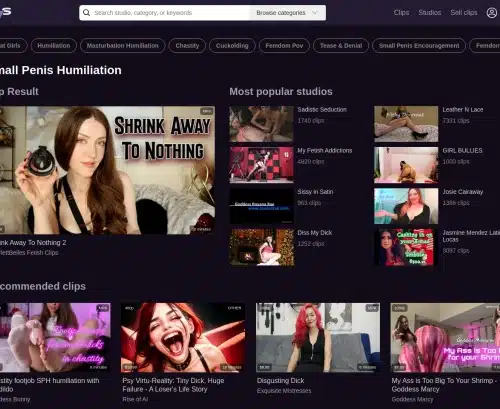
Task: Open the Psy Virtu-Reality clip title
Action: pyautogui.click(x=173, y=385)
